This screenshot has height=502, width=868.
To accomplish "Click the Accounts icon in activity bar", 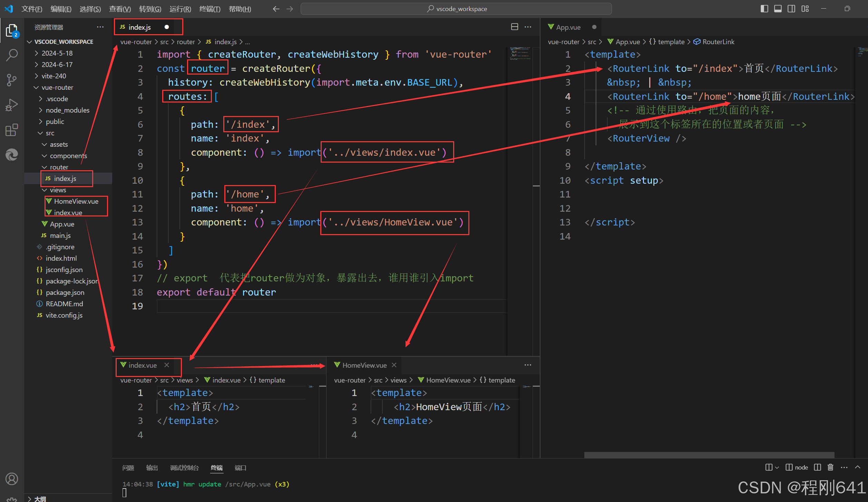I will click(12, 479).
